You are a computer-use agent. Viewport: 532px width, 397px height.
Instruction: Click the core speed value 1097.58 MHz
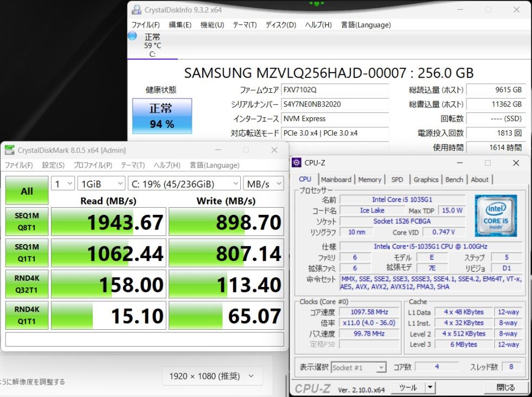[369, 312]
